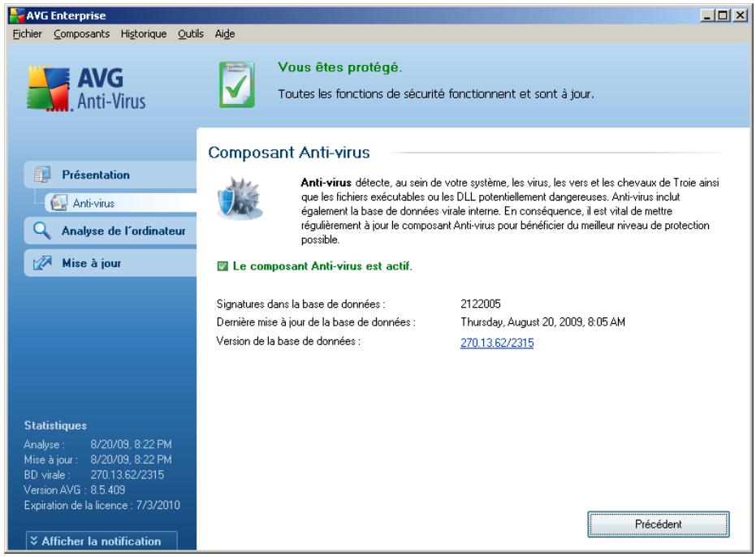The height and width of the screenshot is (557, 756).
Task: Click the 'Statistiques' heading in sidebar
Action: pyautogui.click(x=55, y=425)
